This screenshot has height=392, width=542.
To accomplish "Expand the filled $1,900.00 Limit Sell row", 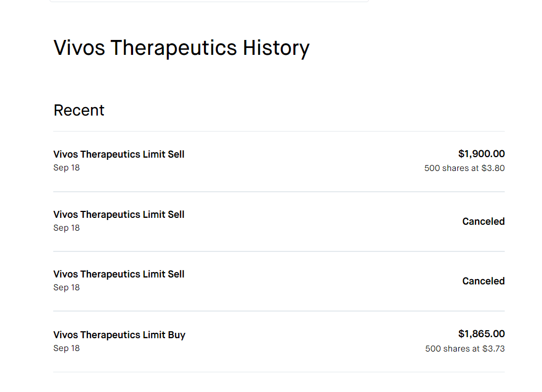I will pos(279,161).
